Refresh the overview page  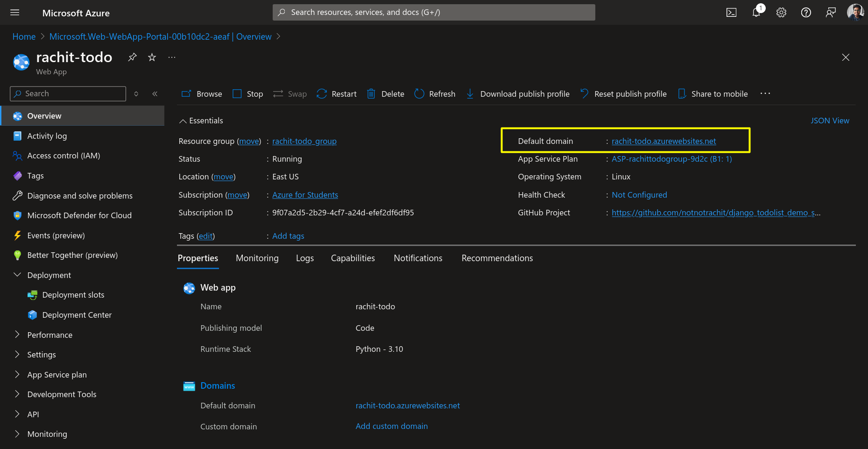point(434,93)
